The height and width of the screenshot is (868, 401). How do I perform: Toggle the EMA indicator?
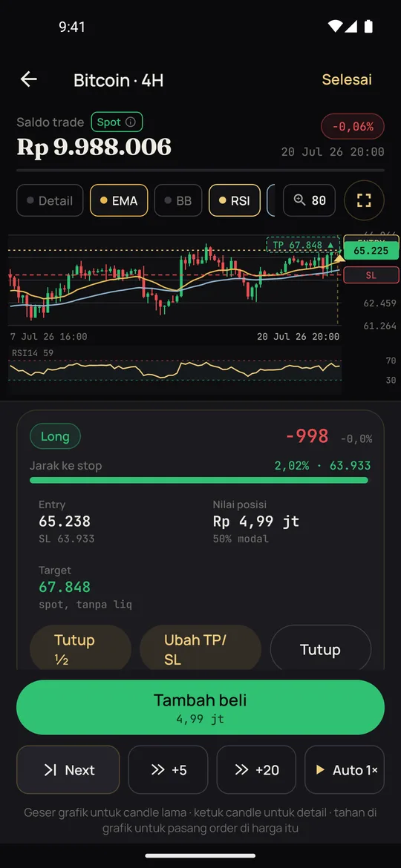pyautogui.click(x=119, y=200)
